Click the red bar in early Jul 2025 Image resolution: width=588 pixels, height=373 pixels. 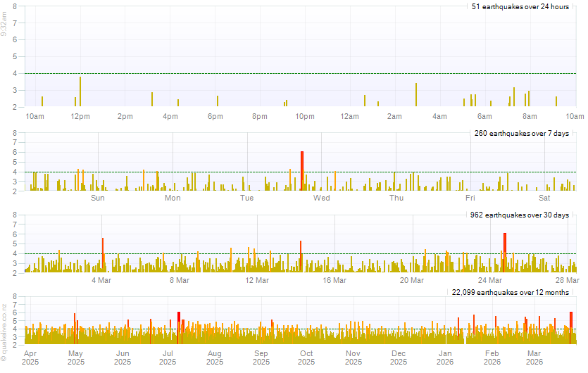(x=179, y=327)
